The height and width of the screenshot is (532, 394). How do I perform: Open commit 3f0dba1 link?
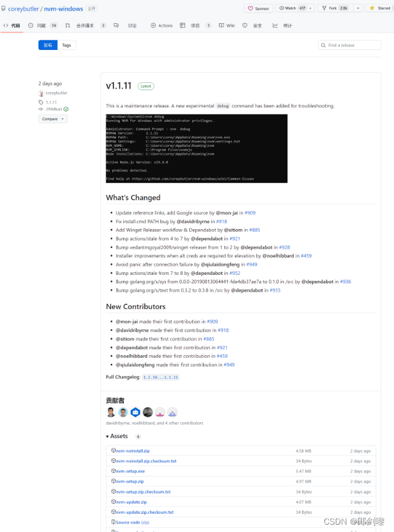tap(54, 109)
